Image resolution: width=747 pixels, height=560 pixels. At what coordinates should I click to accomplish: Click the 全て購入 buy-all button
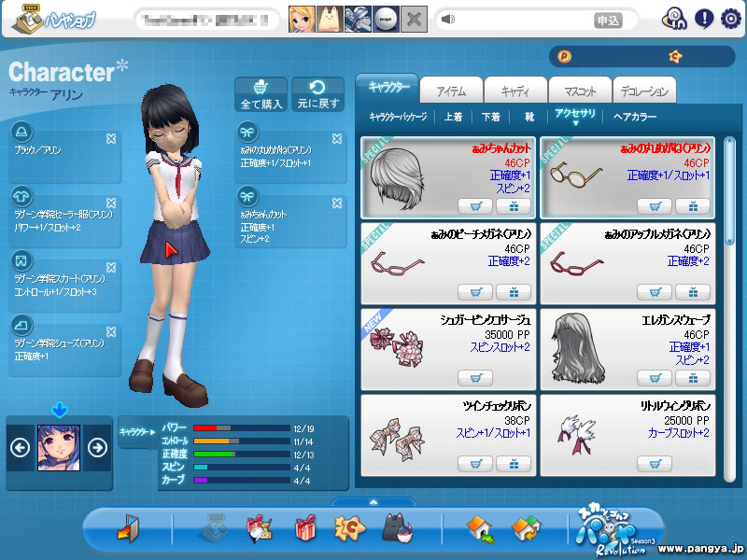click(x=261, y=94)
